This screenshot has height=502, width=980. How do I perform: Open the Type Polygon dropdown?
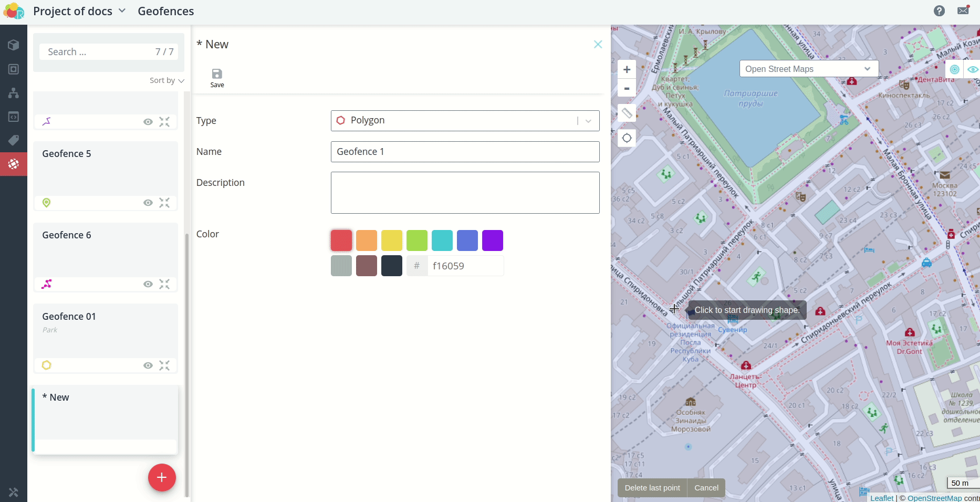[x=465, y=121]
